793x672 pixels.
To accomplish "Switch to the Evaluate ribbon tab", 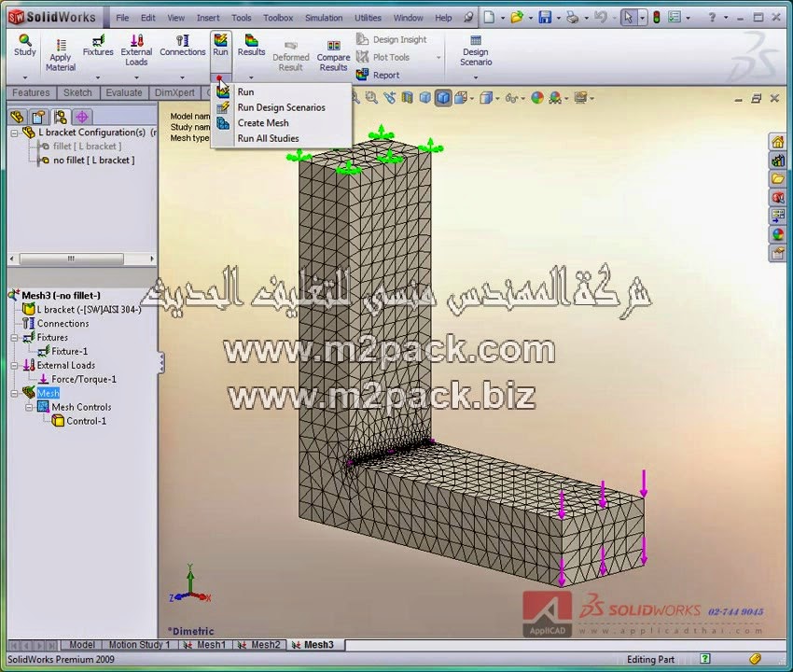I will point(124,92).
